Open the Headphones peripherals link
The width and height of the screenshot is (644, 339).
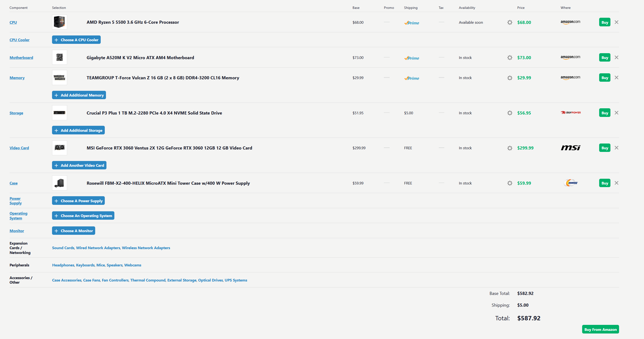(63, 265)
